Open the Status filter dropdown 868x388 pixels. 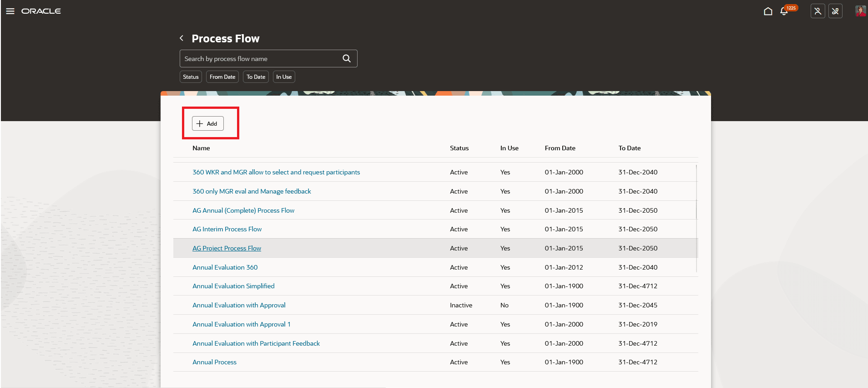click(191, 77)
